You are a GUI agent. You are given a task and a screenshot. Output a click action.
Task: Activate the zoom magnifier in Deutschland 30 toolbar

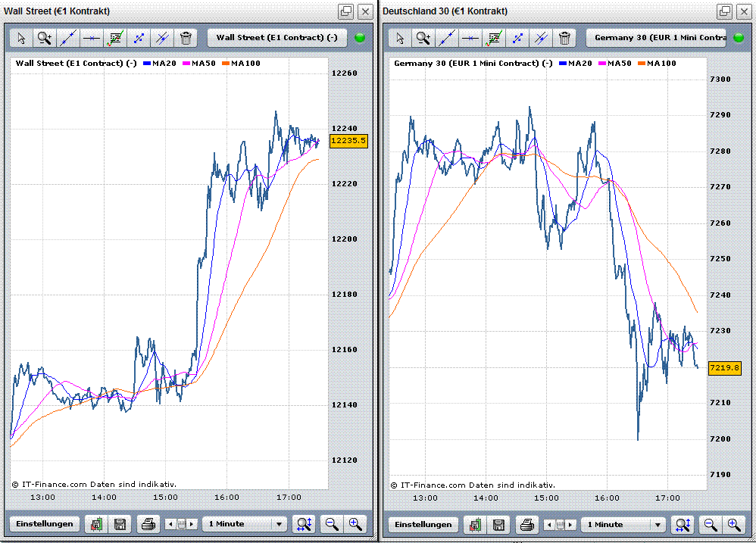[x=423, y=38]
